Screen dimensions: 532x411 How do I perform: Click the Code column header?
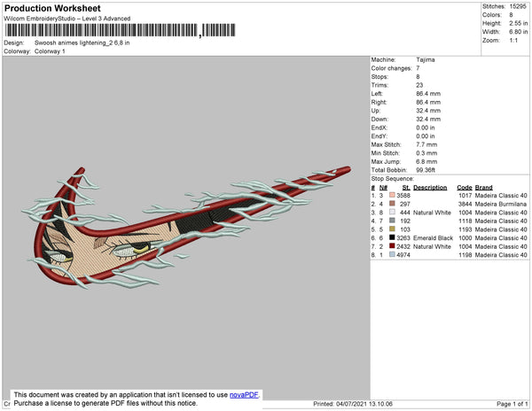pos(465,188)
